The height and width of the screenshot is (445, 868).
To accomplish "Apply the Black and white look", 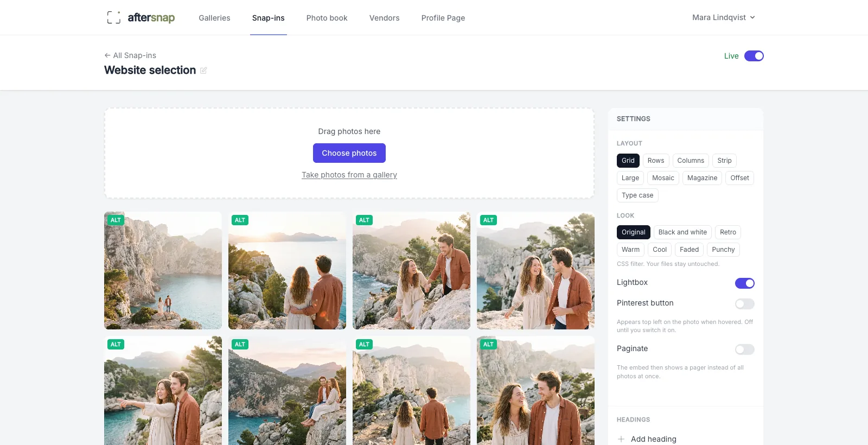I will (682, 232).
